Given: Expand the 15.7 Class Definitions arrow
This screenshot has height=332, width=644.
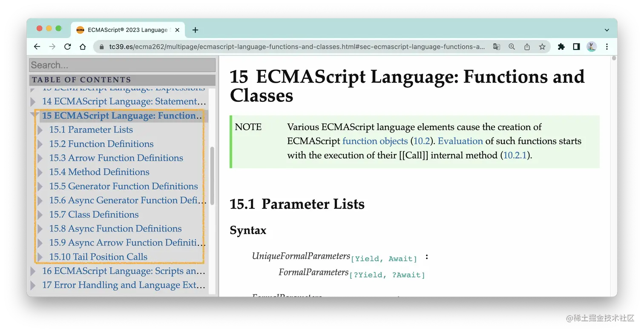Looking at the screenshot, I should point(40,214).
